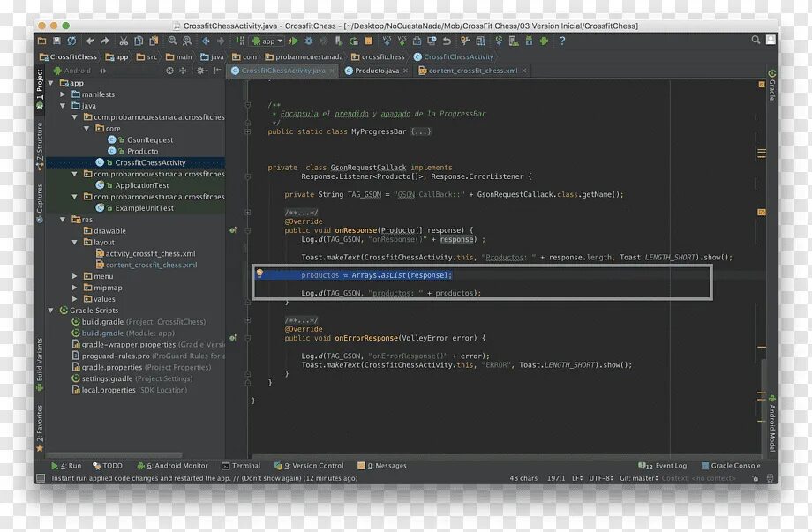Click the VCS Update icon

(x=387, y=41)
